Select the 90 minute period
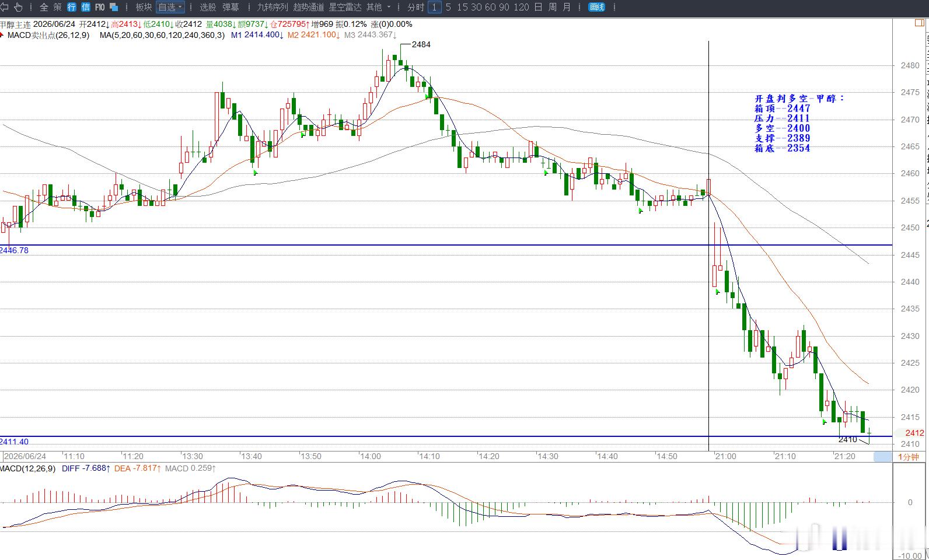This screenshot has height=560, width=929. tap(505, 7)
